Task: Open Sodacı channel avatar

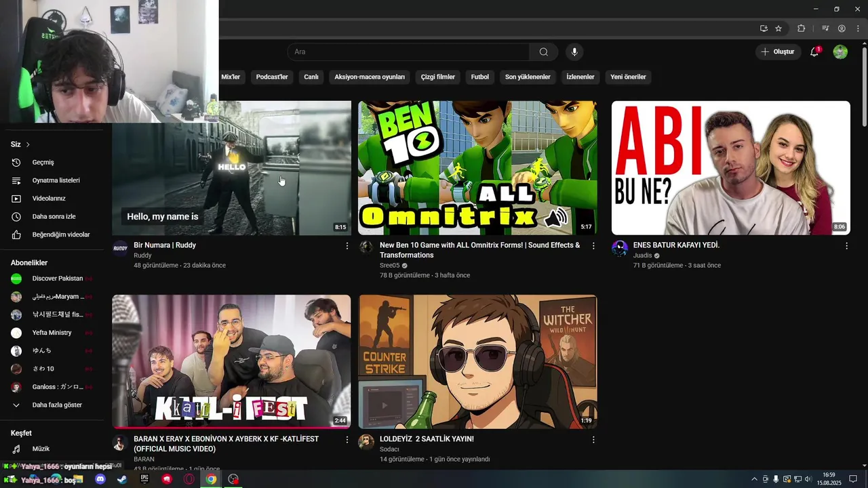Action: pos(366,442)
